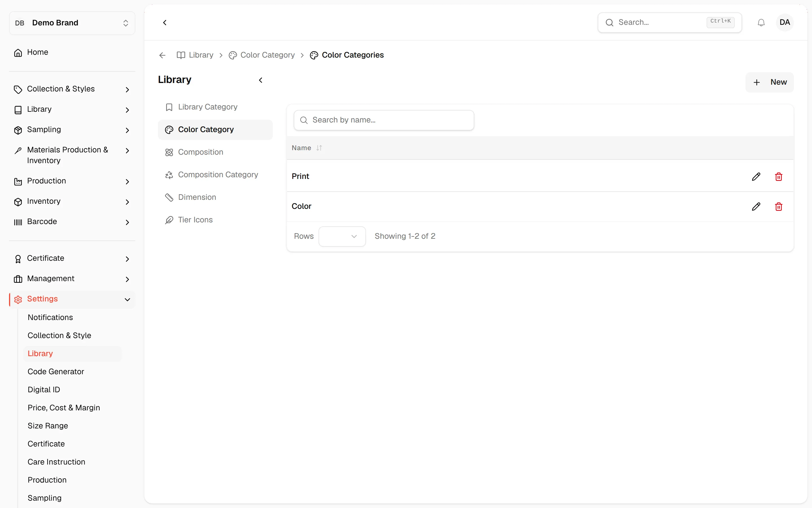
Task: Expand the Certificate sidebar menu
Action: tap(72, 258)
